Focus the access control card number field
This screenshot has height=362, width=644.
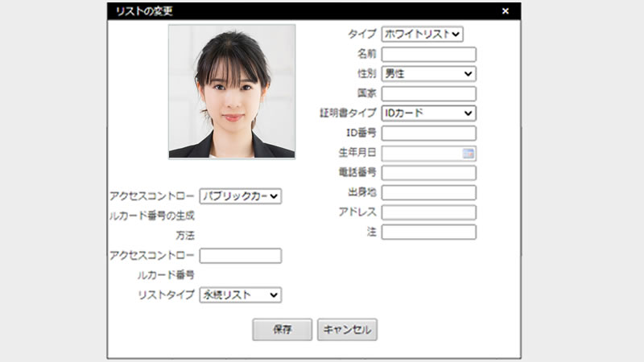(x=241, y=256)
